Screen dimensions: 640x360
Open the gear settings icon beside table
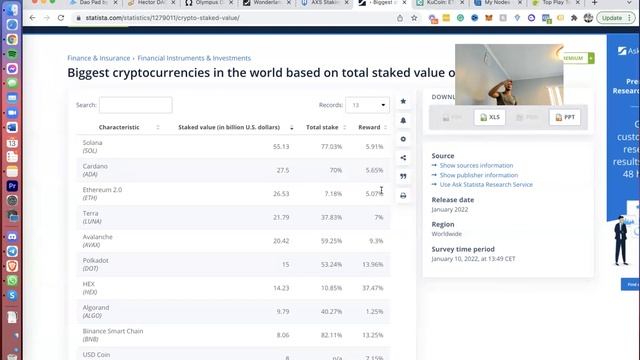pos(403,139)
